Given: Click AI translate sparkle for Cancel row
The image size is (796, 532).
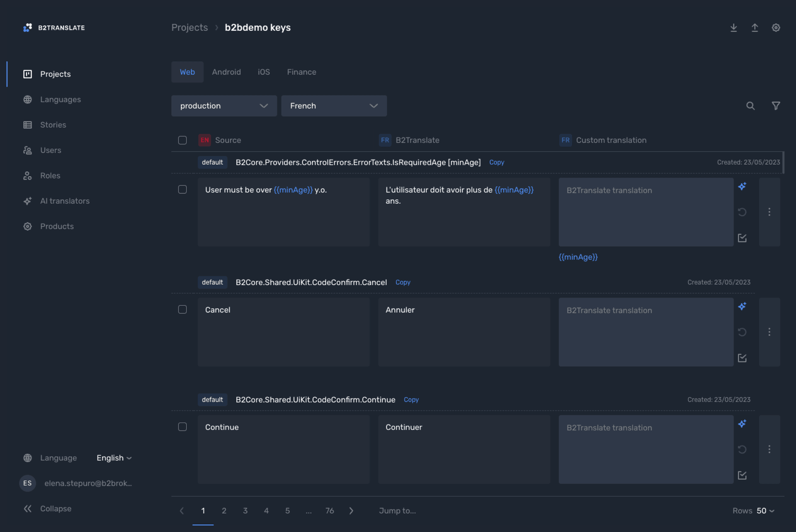Looking at the screenshot, I should pyautogui.click(x=742, y=306).
